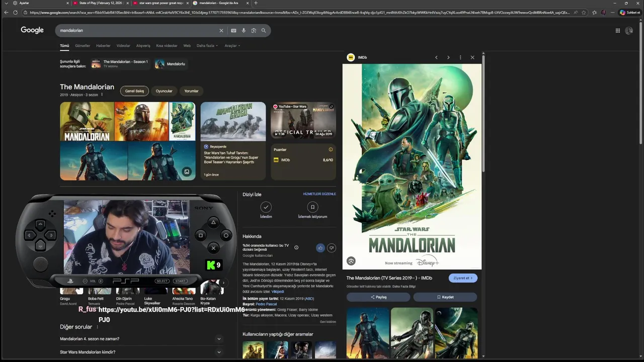
Task: Expand question Star Wars Mandalorian kimdir?
Action: pyautogui.click(x=140, y=352)
